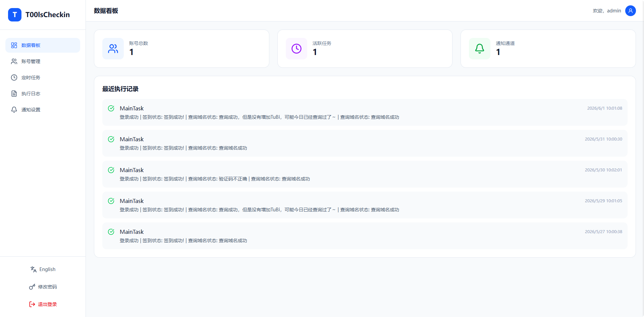Click MainTask title in 2026/5/29 record

(x=132, y=201)
